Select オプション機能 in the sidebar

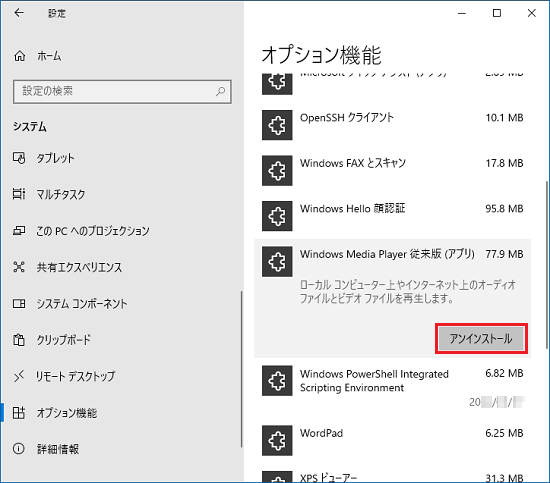tap(121, 413)
